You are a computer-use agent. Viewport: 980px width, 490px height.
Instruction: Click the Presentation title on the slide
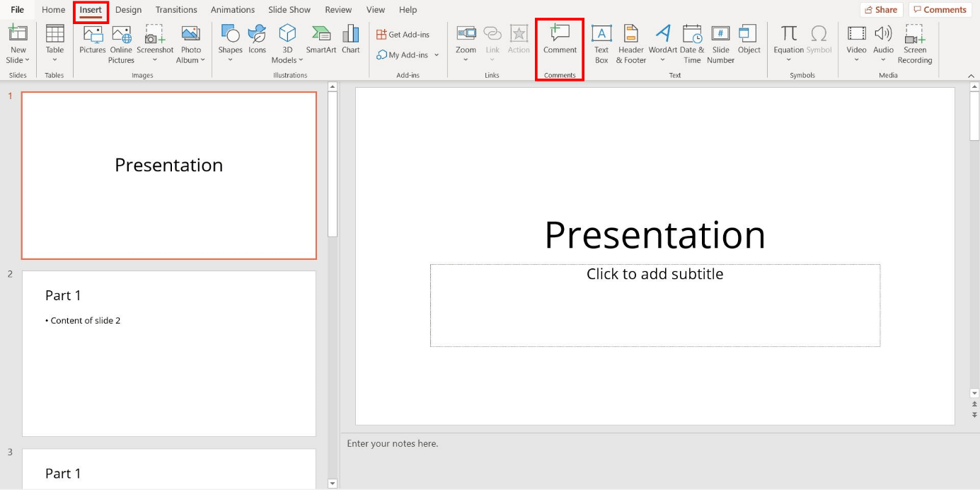pos(655,234)
